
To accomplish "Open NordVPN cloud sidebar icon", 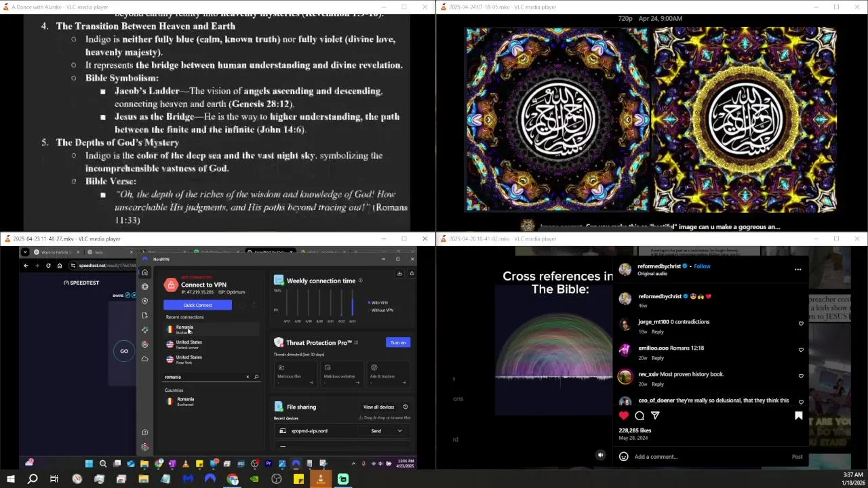I will coord(144,359).
